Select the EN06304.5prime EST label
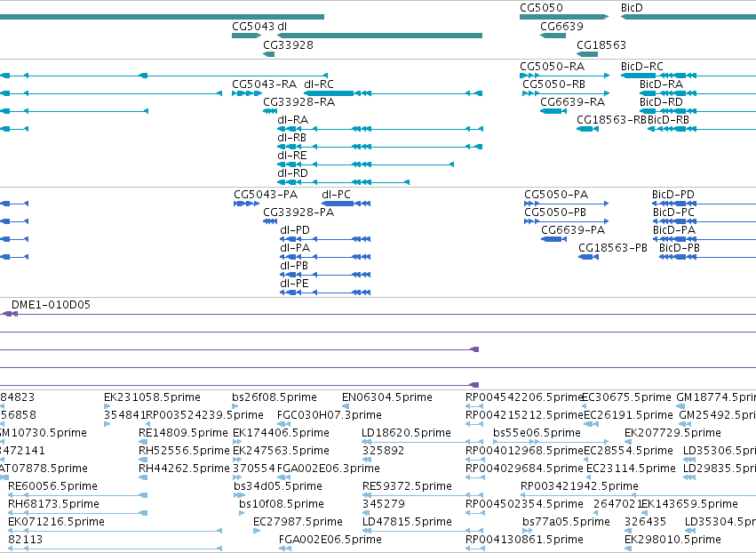Viewport: 756px width, 553px height. click(387, 397)
